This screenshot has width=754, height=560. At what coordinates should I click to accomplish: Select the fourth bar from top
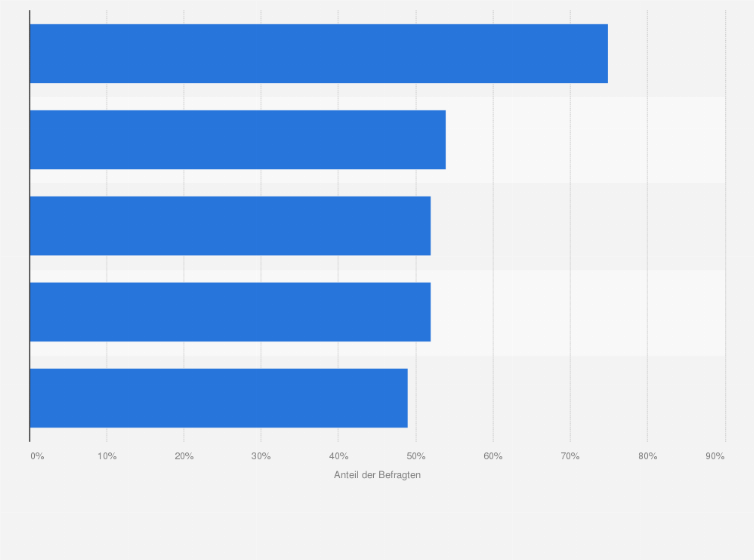(230, 311)
